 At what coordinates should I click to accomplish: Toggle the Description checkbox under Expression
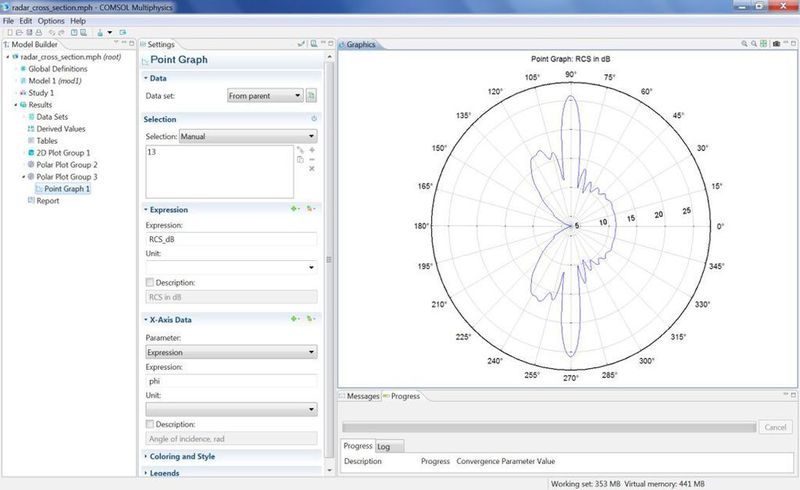[149, 282]
